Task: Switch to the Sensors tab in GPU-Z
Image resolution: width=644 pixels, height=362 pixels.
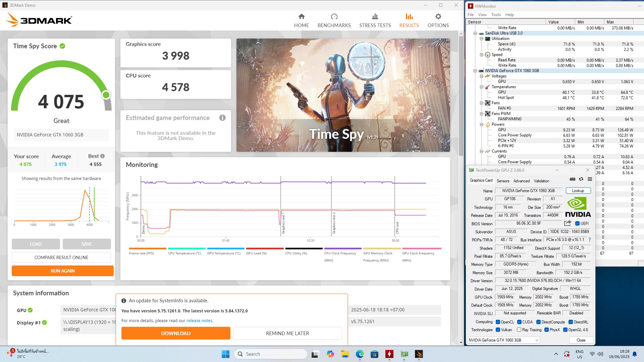Action: [x=503, y=181]
